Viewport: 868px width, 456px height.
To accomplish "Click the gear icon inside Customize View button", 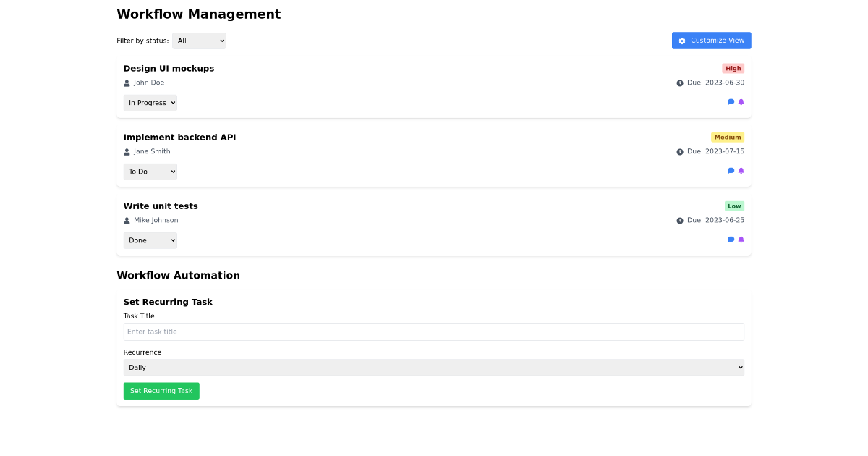I will pos(682,41).
